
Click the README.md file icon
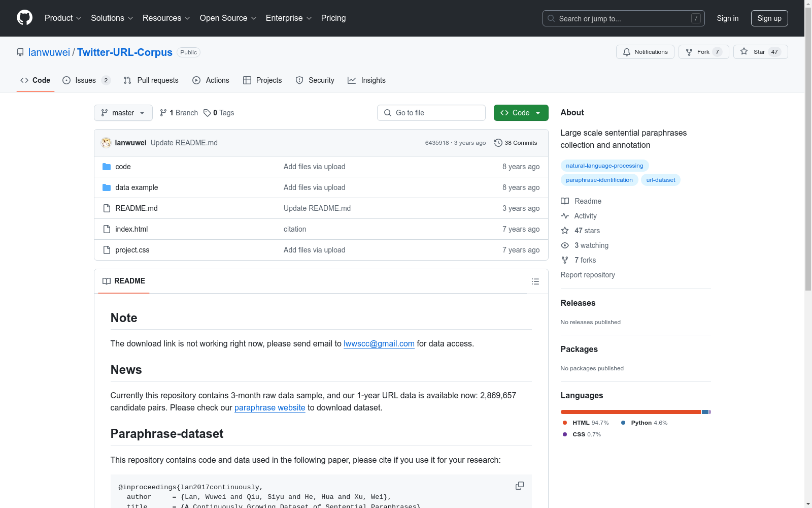coord(107,208)
